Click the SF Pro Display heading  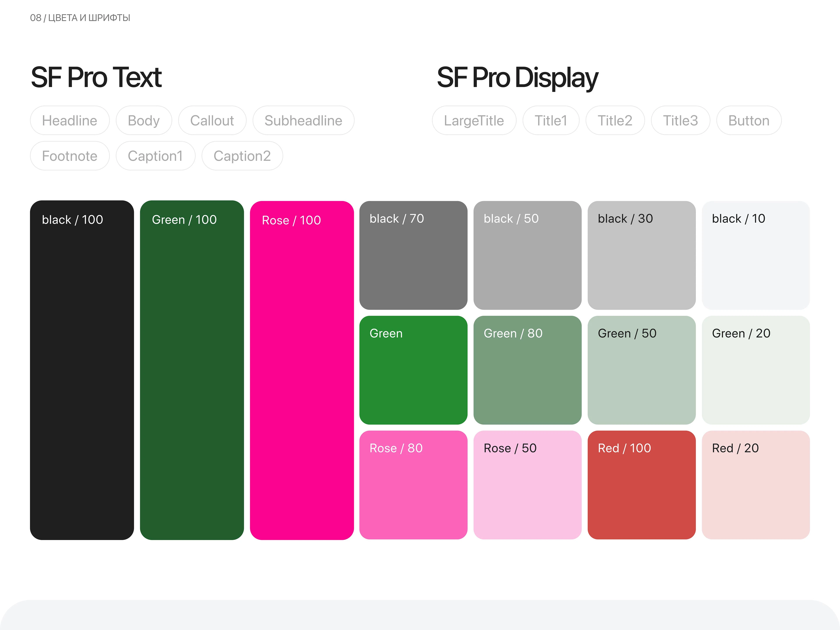tap(517, 77)
